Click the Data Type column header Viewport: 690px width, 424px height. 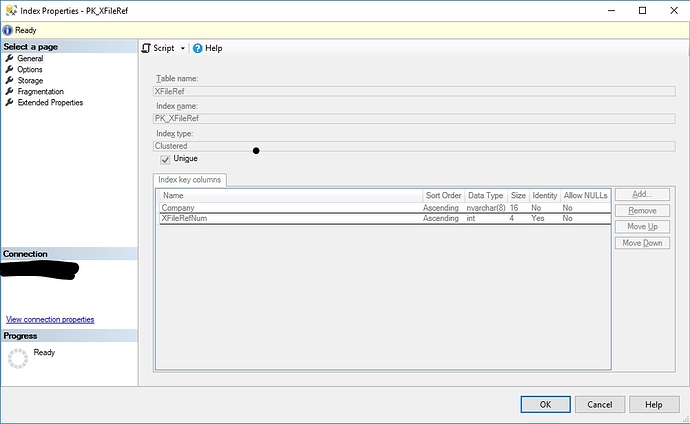[485, 195]
